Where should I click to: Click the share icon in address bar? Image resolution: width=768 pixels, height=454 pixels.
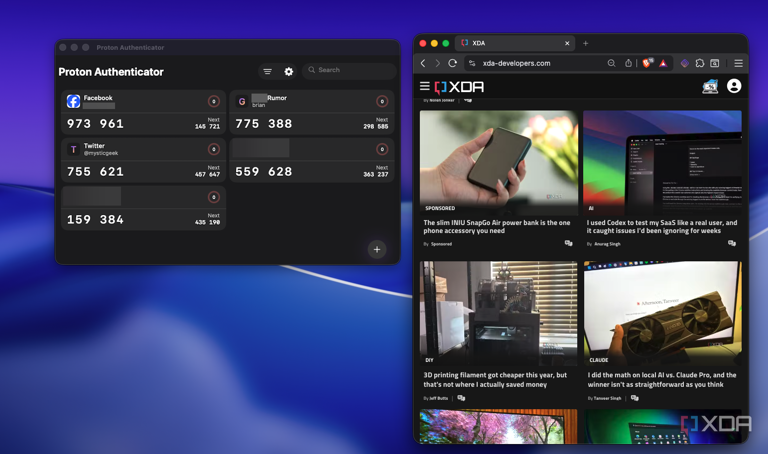tap(628, 63)
